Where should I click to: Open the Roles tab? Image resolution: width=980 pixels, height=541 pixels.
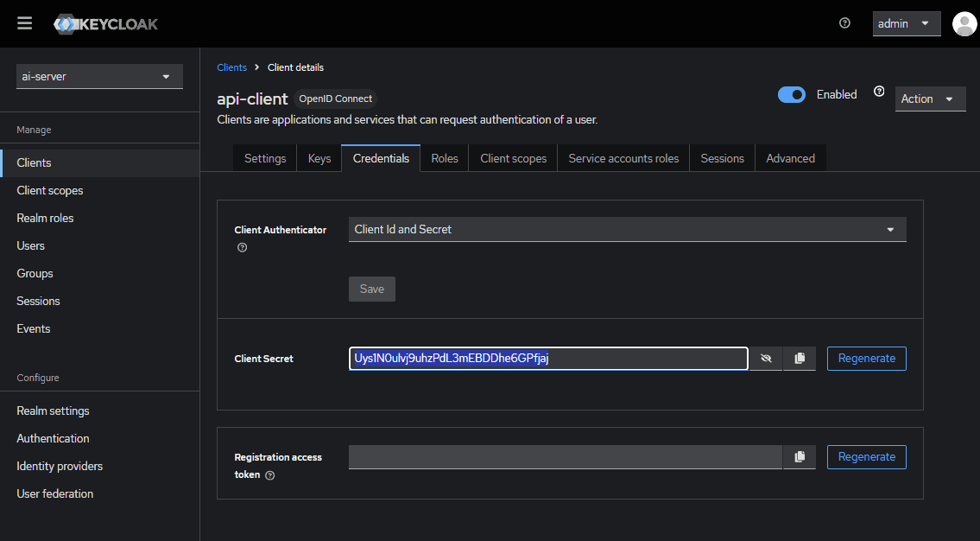[x=445, y=158]
